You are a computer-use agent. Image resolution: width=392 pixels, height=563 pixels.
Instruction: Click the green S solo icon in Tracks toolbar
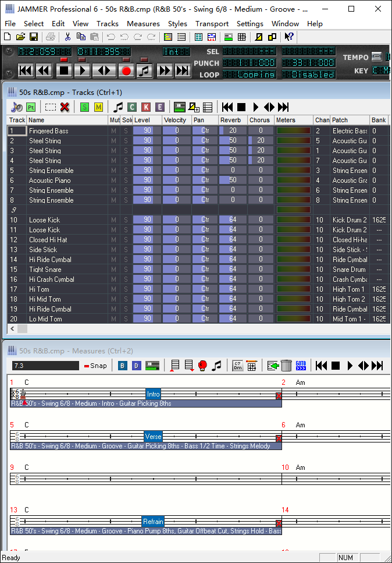(84, 107)
